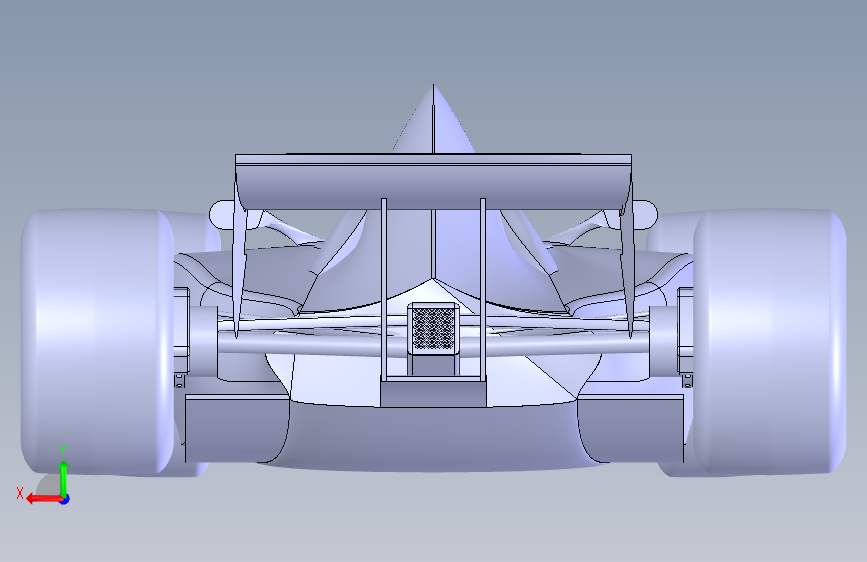Click the Y axis label

pyautogui.click(x=64, y=450)
